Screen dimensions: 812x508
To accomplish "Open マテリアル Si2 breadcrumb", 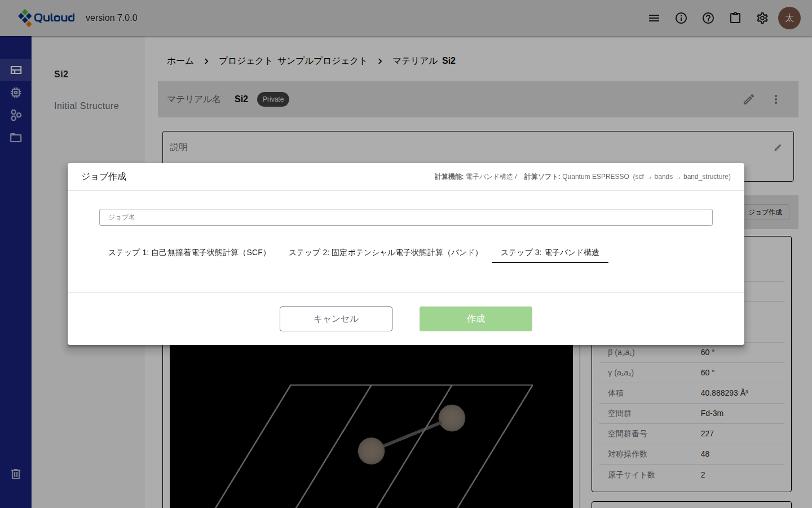I will [424, 61].
